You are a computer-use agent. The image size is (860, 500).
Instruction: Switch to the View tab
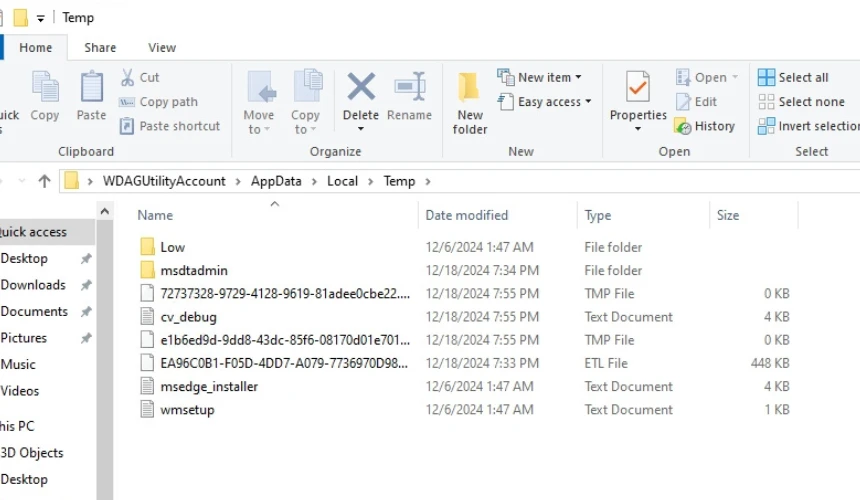(x=162, y=47)
